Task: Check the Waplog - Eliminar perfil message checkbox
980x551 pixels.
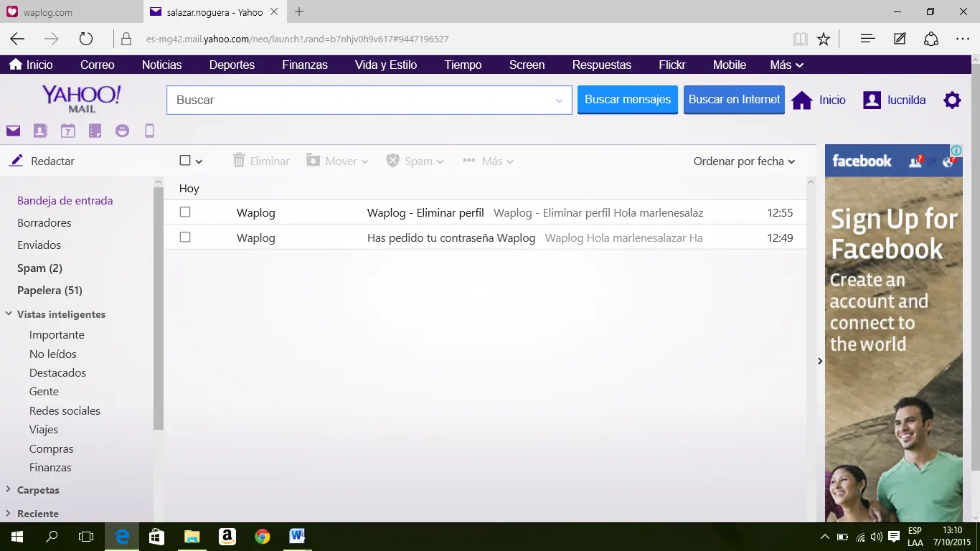Action: point(185,212)
